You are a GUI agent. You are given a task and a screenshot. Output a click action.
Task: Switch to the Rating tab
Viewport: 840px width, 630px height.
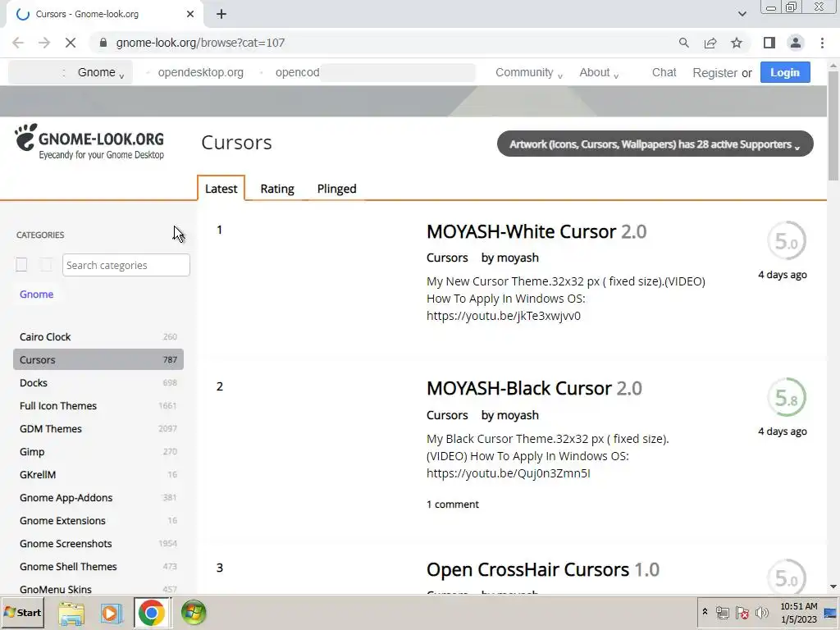tap(277, 189)
